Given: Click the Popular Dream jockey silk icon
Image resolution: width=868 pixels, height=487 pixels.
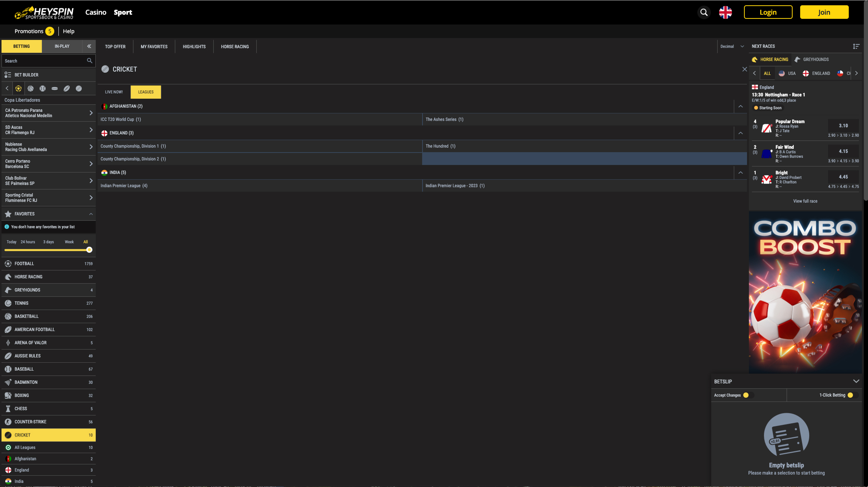Looking at the screenshot, I should [x=767, y=128].
